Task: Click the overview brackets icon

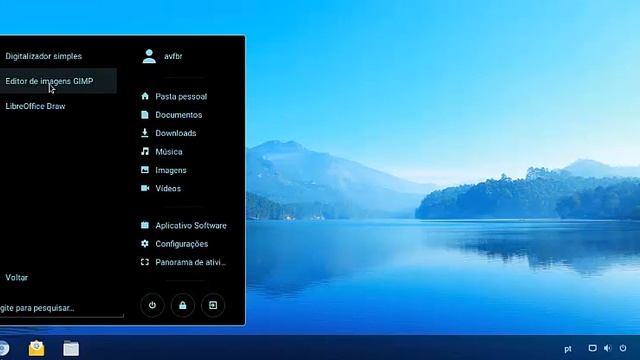Action: point(145,262)
